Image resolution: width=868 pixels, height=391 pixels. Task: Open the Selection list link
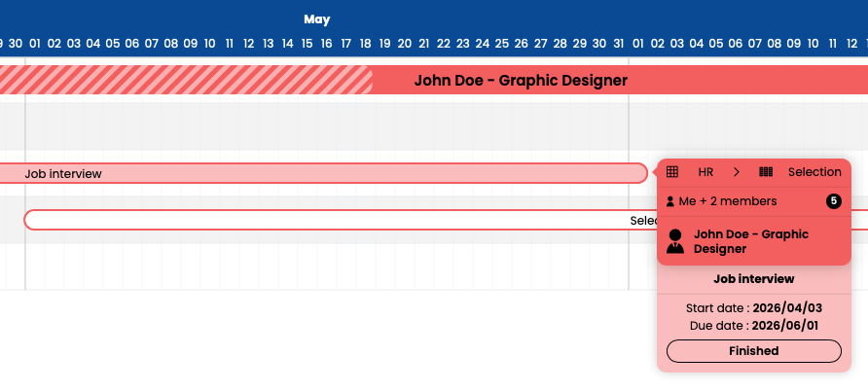point(814,172)
